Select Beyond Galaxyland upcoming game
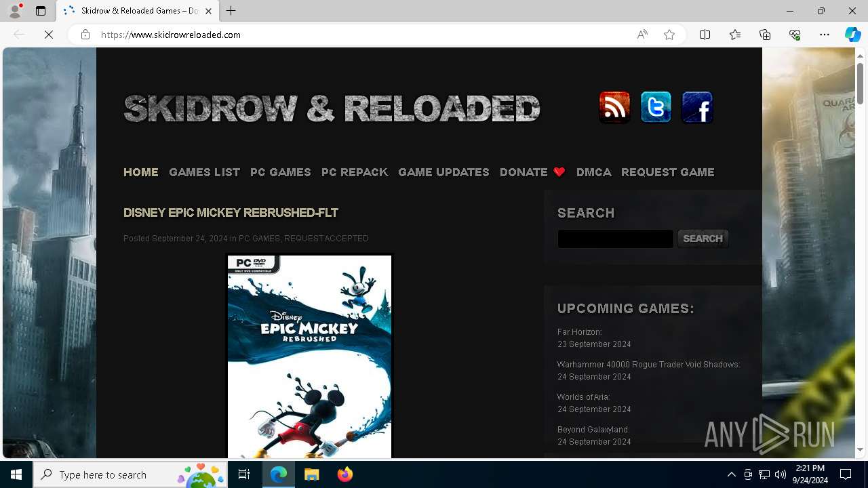The image size is (868, 488). (x=593, y=430)
